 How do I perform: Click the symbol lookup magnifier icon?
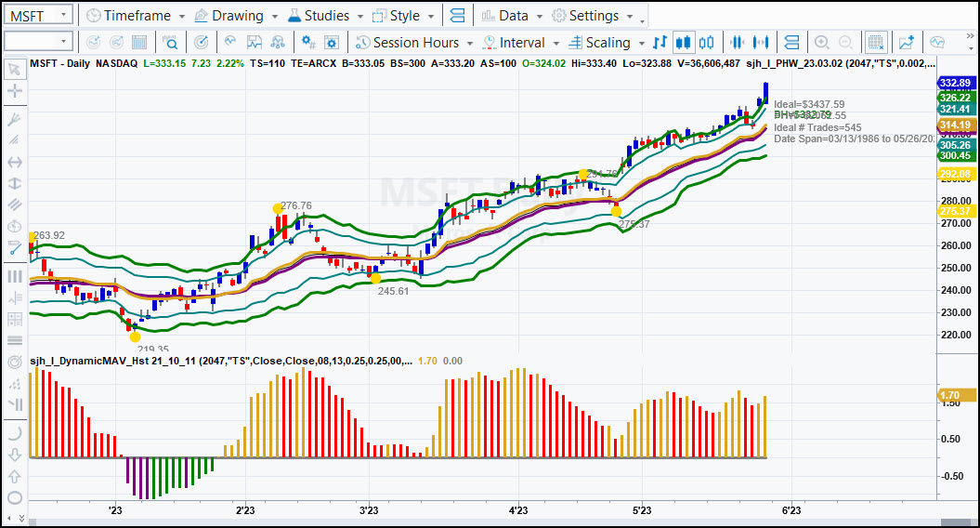pyautogui.click(x=170, y=43)
